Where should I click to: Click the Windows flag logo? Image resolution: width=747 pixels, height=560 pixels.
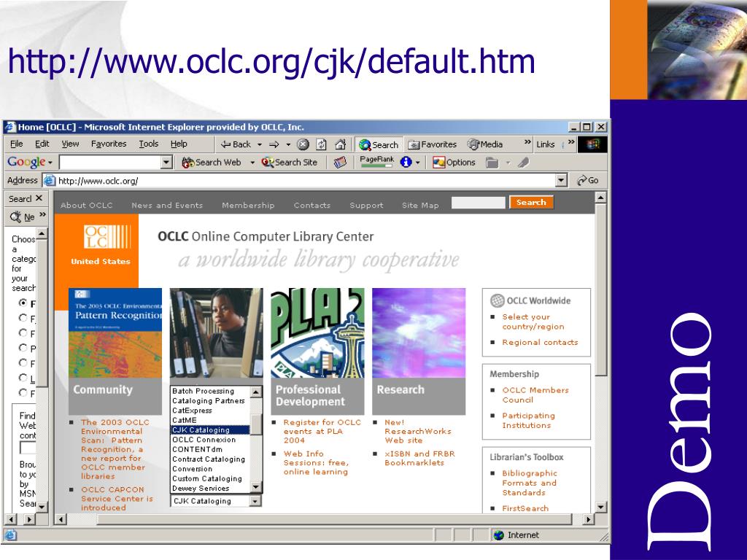592,144
